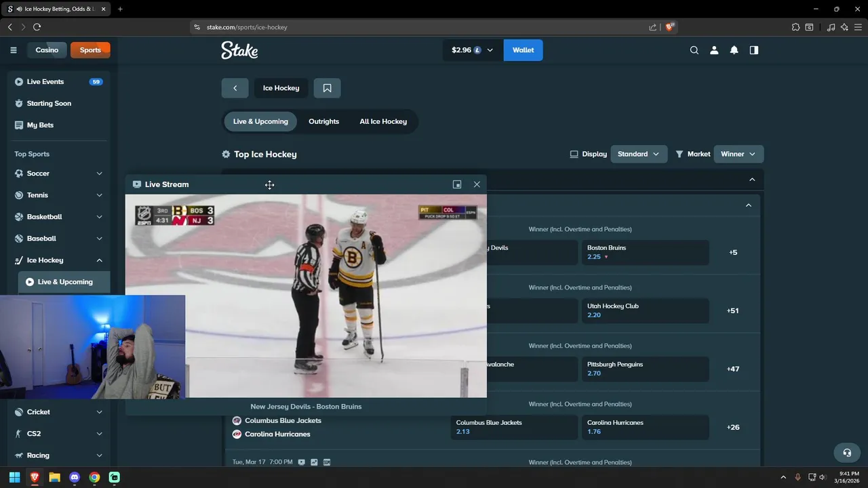Viewport: 868px width, 488px height.
Task: Open a new browser tab
Action: click(x=120, y=9)
